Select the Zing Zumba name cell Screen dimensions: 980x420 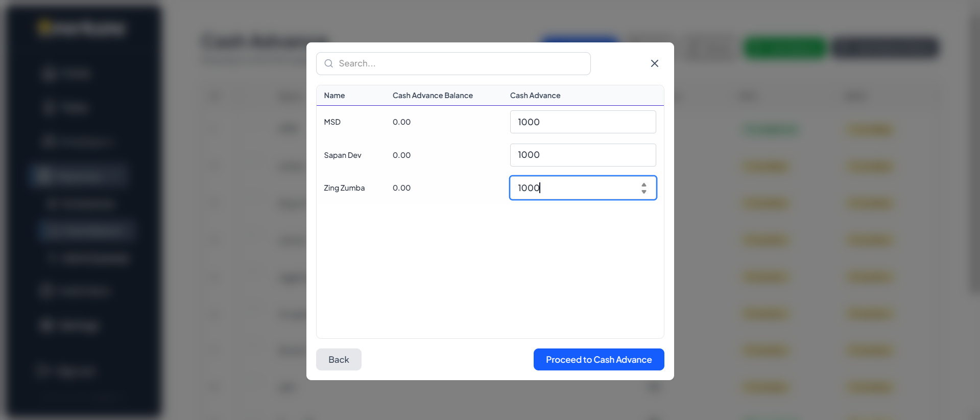[x=344, y=188]
